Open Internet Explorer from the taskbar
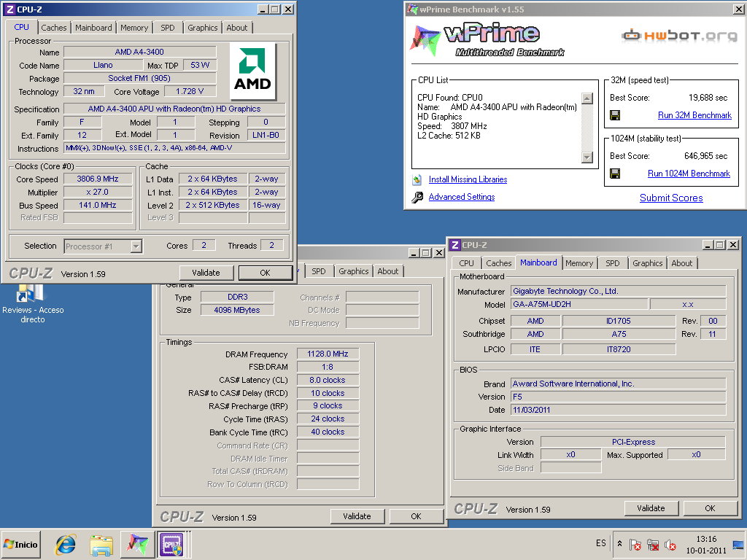This screenshot has height=560, width=747. point(66,545)
